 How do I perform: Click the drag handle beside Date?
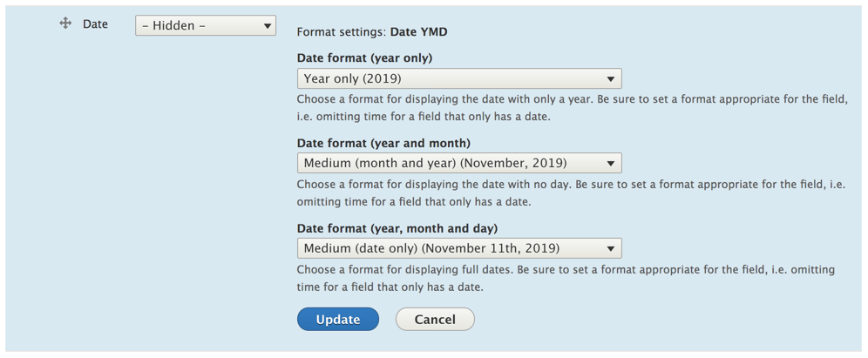65,24
